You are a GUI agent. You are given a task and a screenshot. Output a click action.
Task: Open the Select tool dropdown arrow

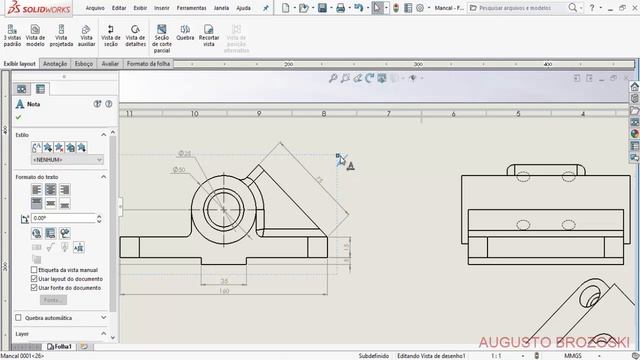[x=386, y=8]
